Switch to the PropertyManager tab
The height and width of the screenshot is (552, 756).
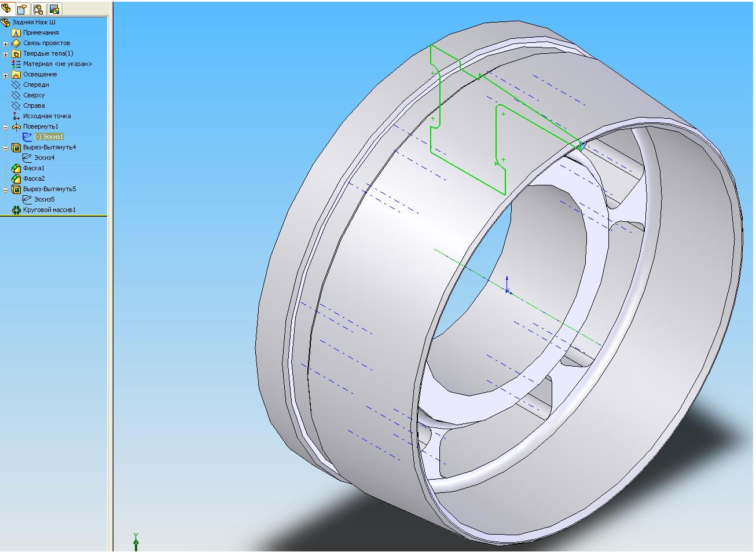click(22, 9)
